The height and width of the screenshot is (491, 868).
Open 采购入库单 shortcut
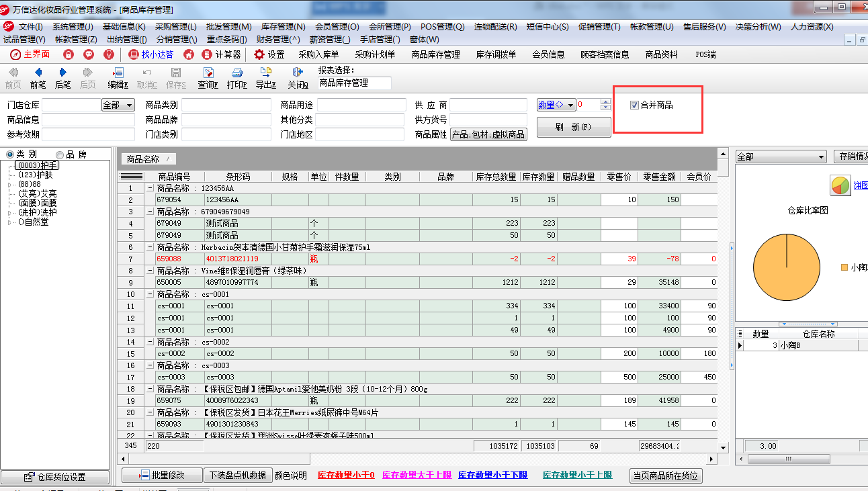319,54
